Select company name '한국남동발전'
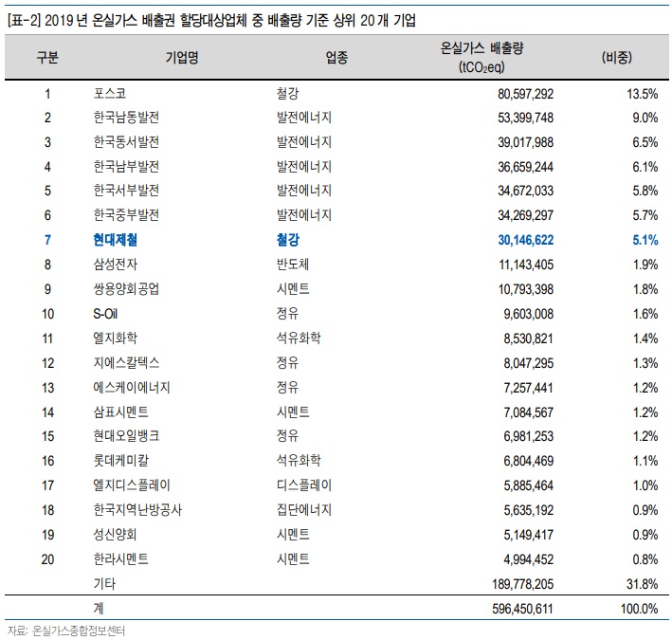This screenshot has width=672, height=640. click(126, 118)
